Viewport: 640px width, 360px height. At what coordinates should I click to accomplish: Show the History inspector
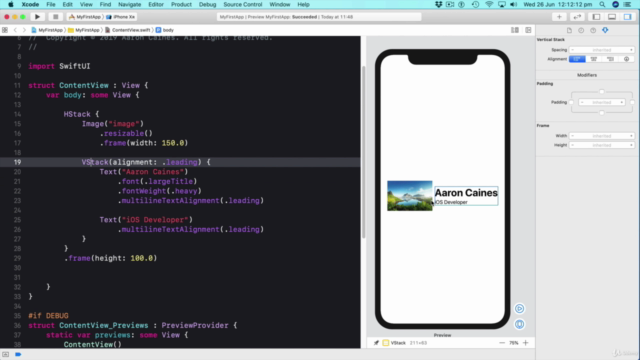581,30
